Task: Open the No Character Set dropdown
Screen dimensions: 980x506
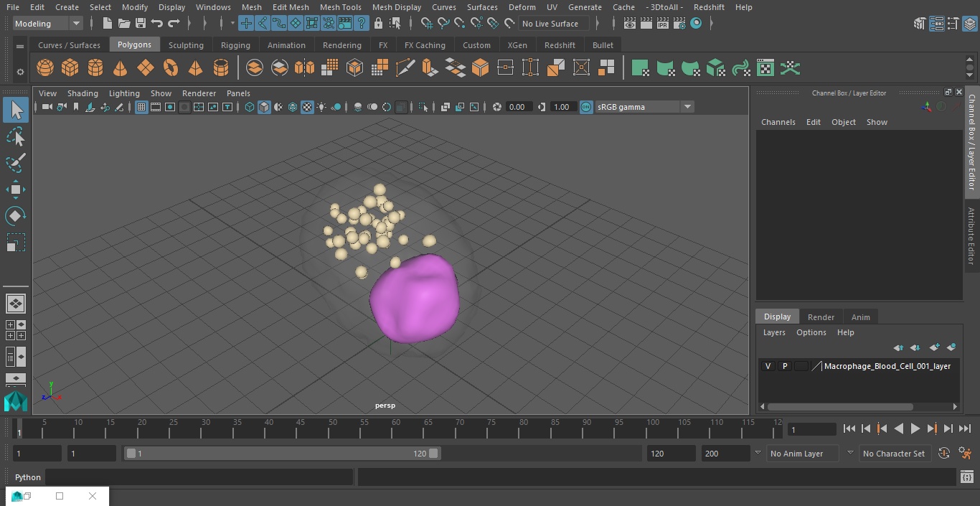Action: click(x=895, y=454)
